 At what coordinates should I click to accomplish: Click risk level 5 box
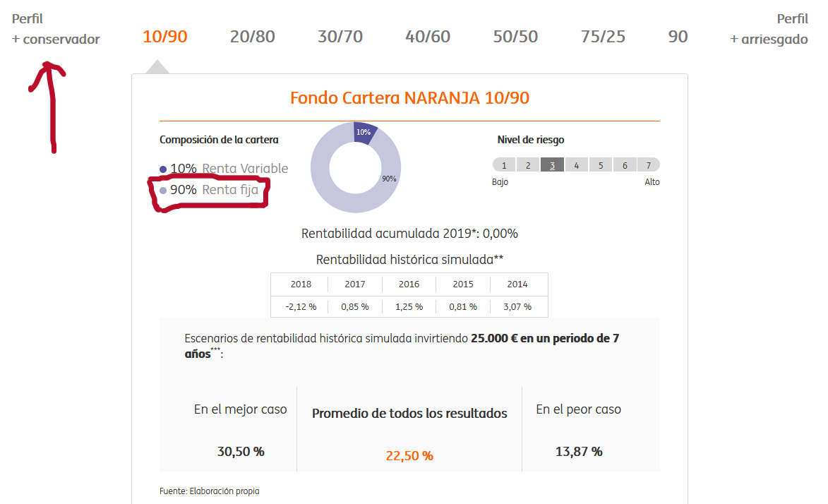[601, 165]
